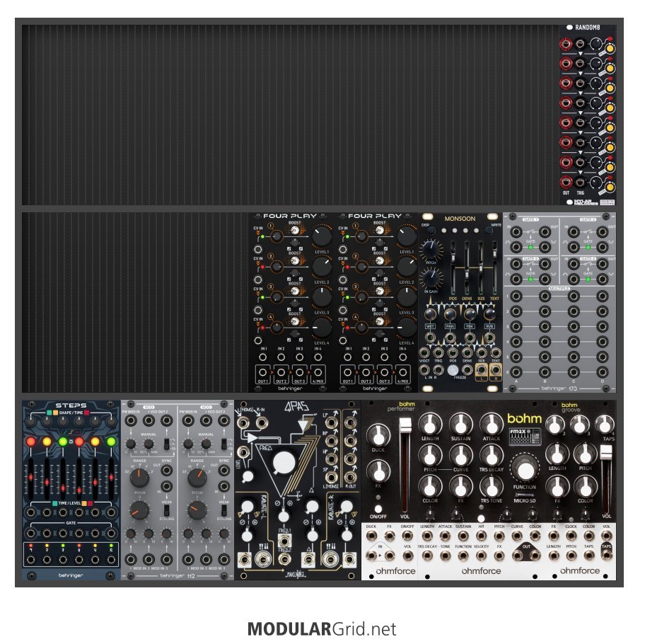This screenshot has height=644, width=645.
Task: Click the MONSOON module title text
Action: (460, 219)
